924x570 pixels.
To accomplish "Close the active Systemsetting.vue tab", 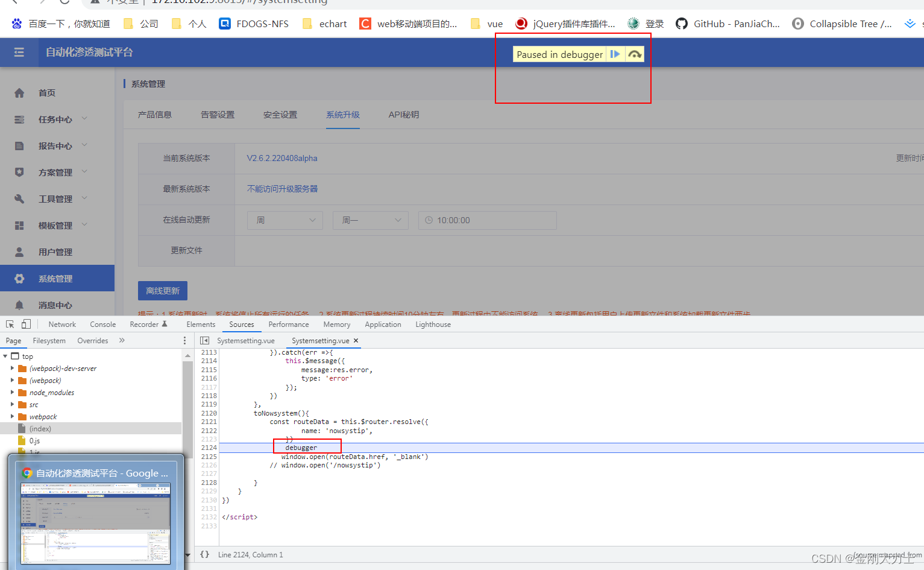I will point(356,341).
